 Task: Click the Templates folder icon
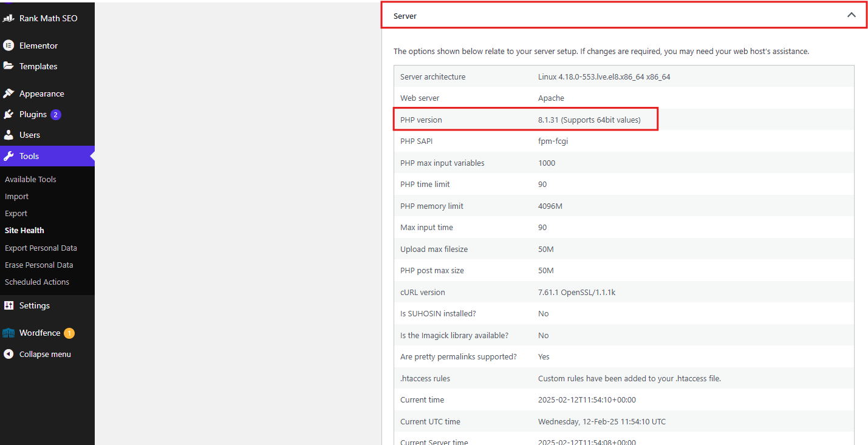coord(9,66)
